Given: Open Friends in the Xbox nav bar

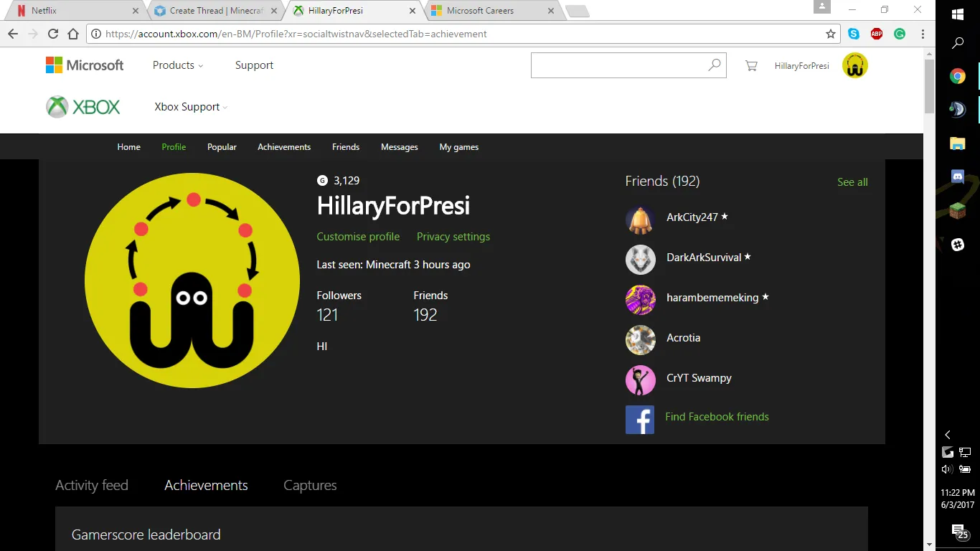Looking at the screenshot, I should click(346, 147).
